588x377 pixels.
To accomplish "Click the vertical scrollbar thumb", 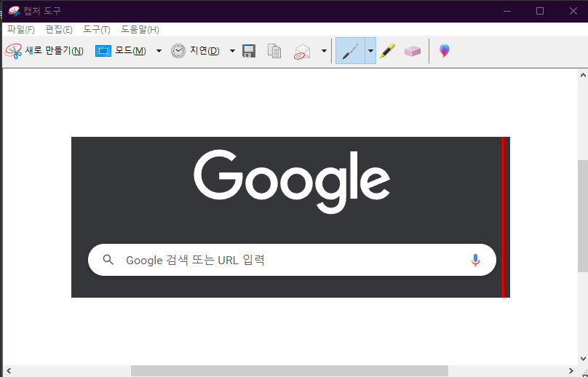I will pos(583,216).
